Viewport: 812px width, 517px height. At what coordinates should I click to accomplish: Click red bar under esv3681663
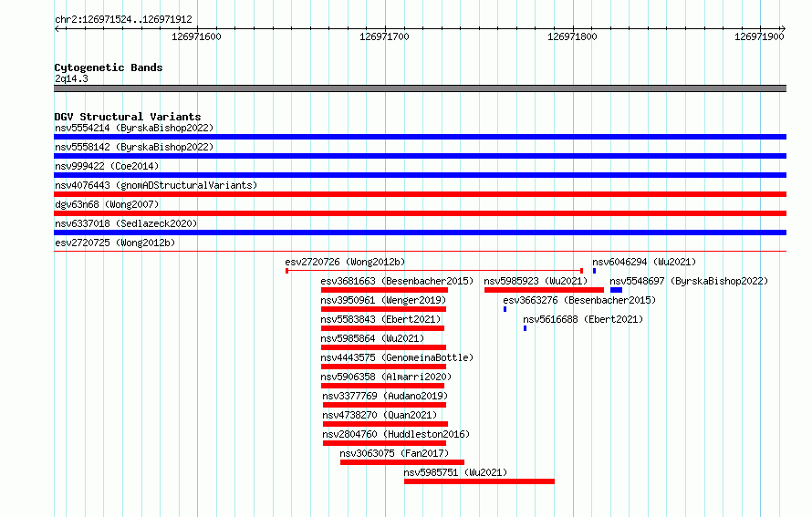pos(384,290)
